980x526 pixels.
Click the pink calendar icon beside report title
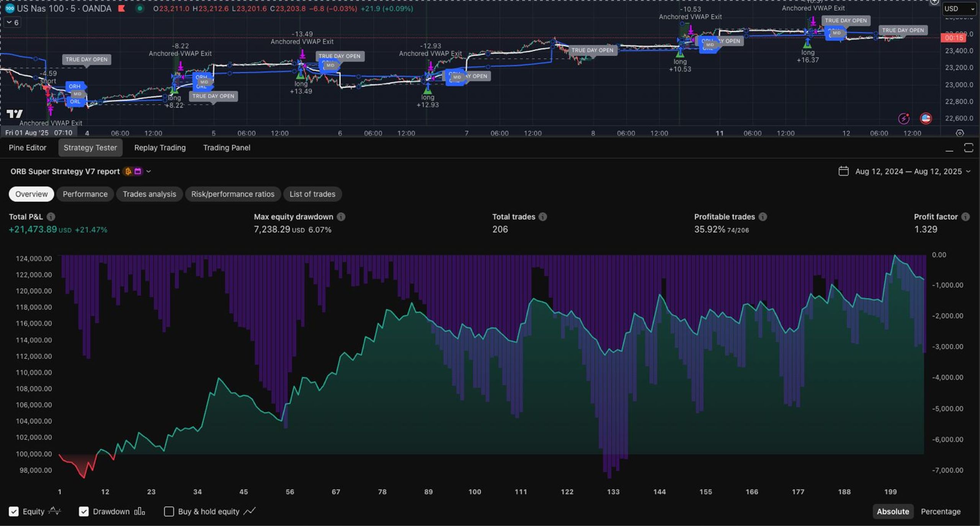point(138,171)
